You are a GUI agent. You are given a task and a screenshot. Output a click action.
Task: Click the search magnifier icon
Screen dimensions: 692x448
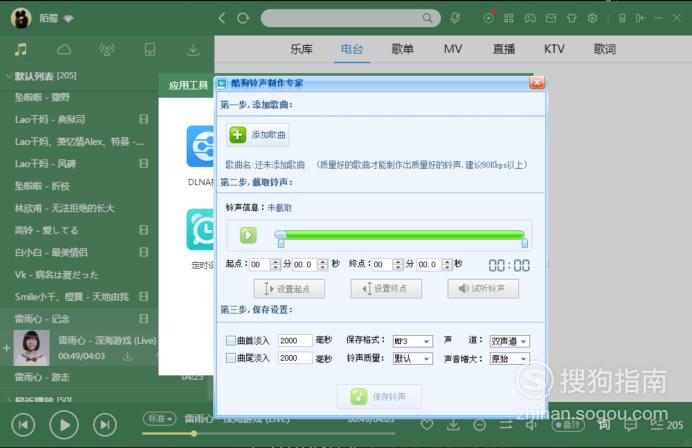(x=427, y=18)
